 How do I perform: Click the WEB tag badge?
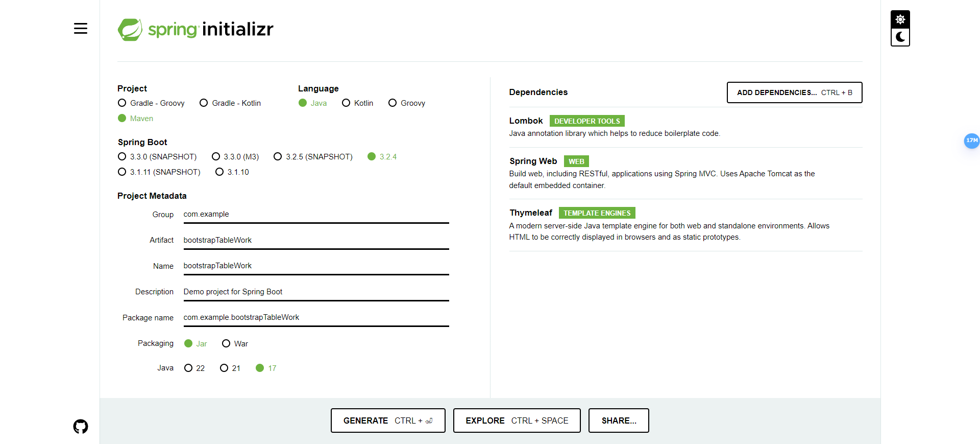point(576,161)
